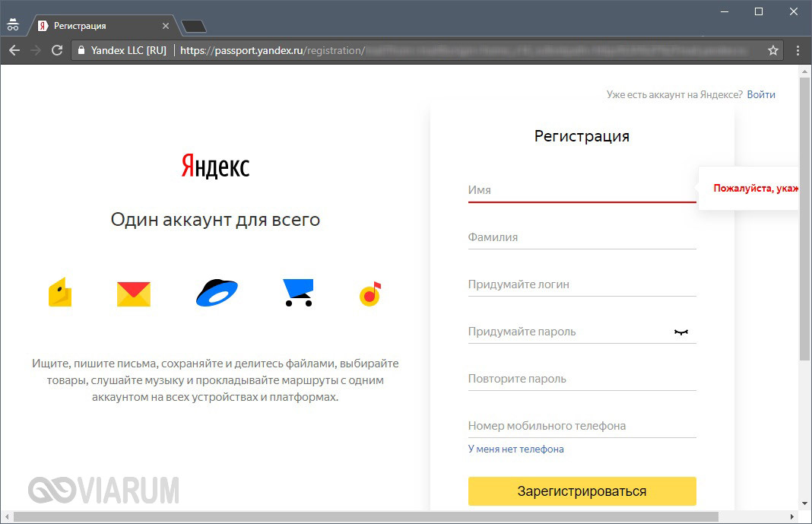
Task: Click the Yandex Mail envelope icon
Action: 134,294
